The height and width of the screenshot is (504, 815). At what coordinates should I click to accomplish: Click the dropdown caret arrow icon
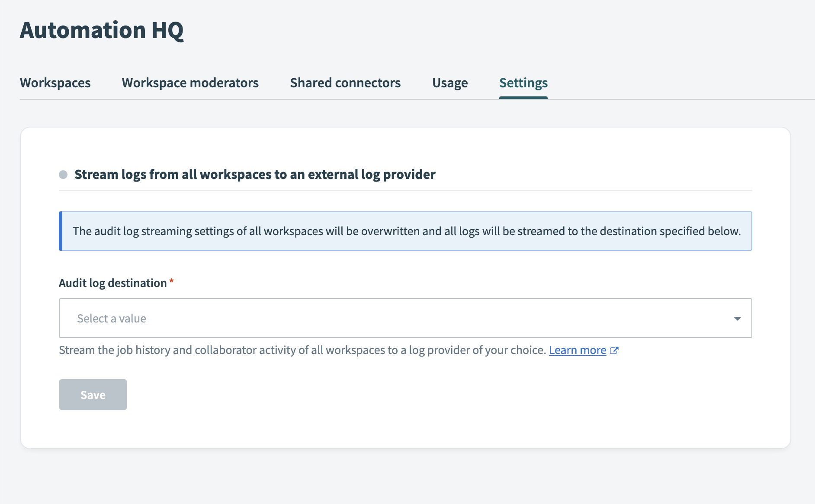737,319
